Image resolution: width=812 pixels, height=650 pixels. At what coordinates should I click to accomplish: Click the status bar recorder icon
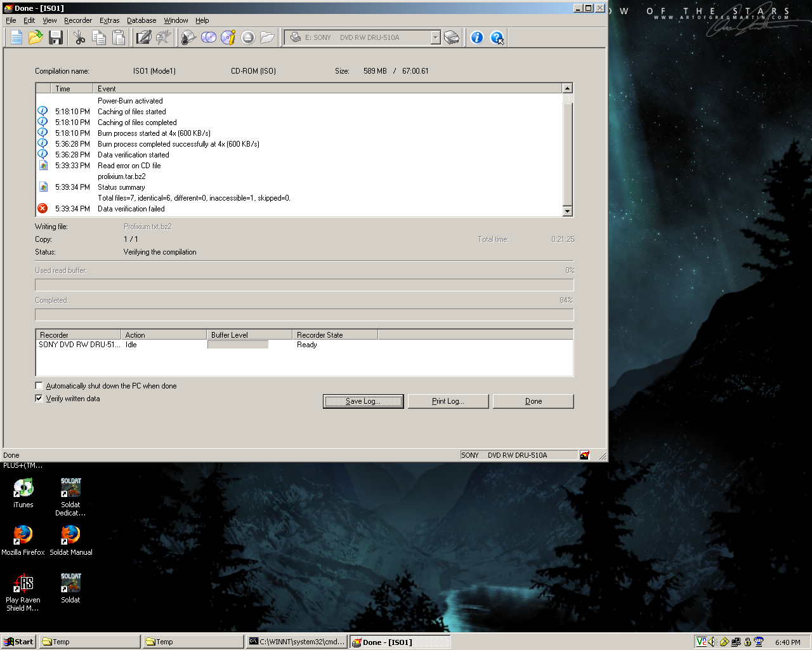pyautogui.click(x=584, y=455)
